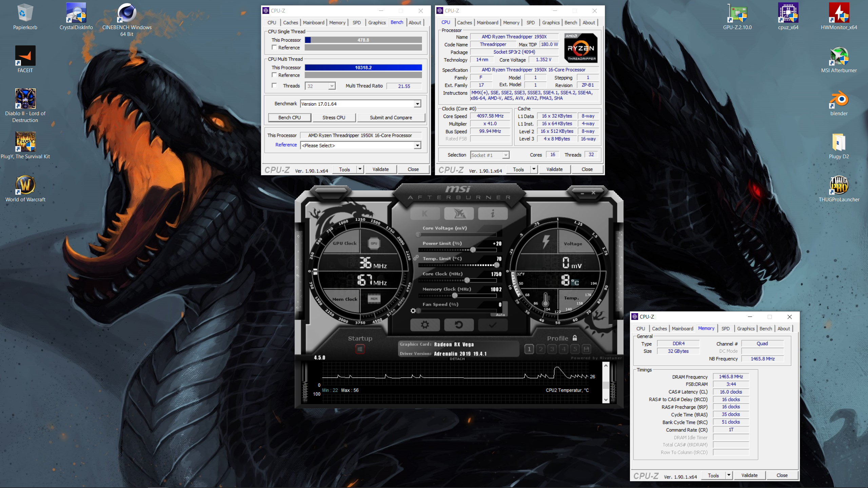Image resolution: width=868 pixels, height=488 pixels.
Task: Click Validate in the Memory CPU-Z window
Action: pos(749,475)
